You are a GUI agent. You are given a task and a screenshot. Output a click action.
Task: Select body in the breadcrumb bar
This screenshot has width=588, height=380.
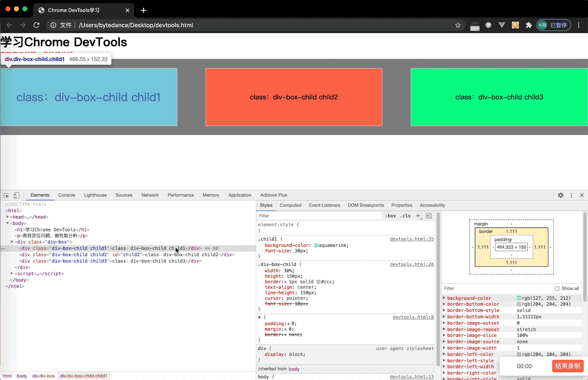pos(22,376)
